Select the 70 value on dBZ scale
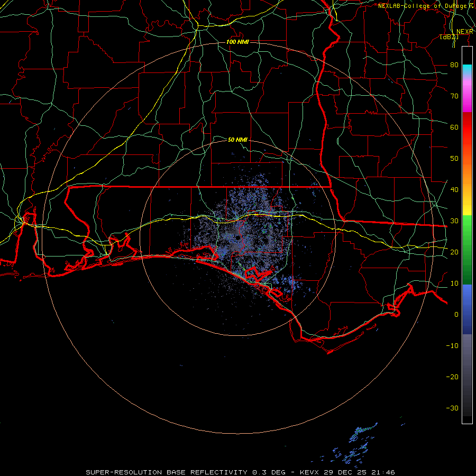Viewport: 476px width, 476px height. coord(454,96)
